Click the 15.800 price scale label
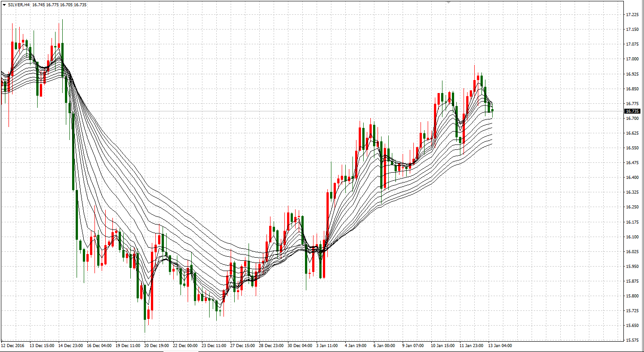This screenshot has width=644, height=352. coord(632,296)
